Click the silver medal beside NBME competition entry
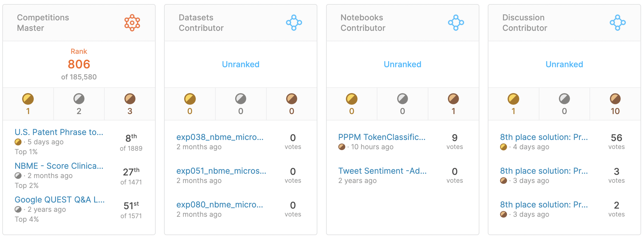644x238 pixels. click(x=18, y=176)
